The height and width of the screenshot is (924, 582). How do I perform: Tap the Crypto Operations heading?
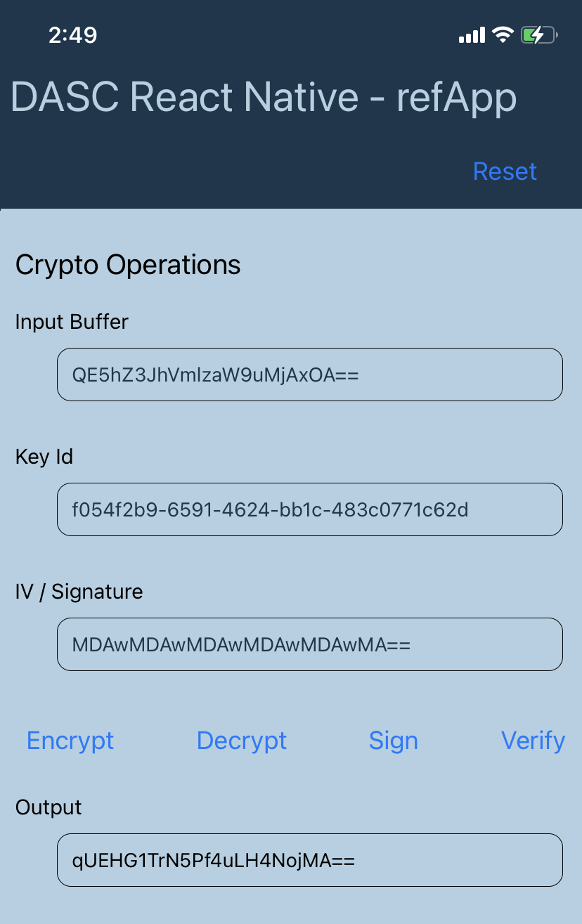point(128,265)
